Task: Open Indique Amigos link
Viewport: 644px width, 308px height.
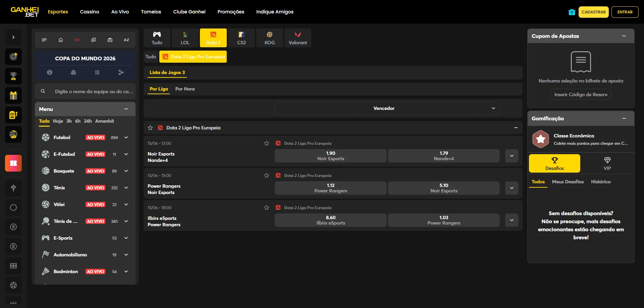Action: click(x=275, y=12)
